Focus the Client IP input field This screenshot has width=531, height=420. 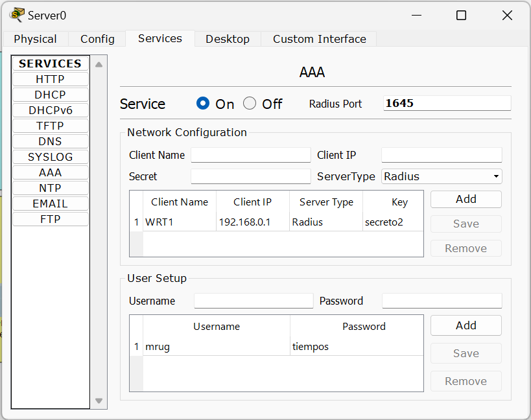(x=442, y=155)
